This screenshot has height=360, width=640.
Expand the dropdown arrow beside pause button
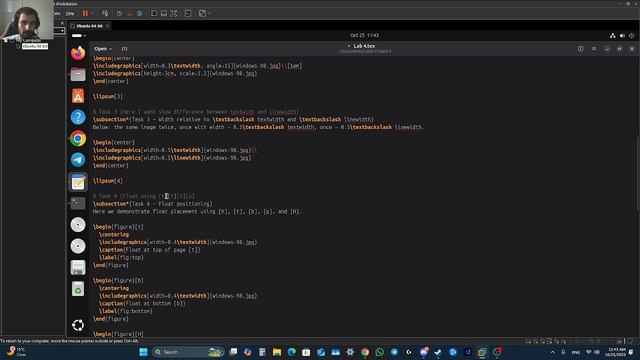tap(92, 13)
